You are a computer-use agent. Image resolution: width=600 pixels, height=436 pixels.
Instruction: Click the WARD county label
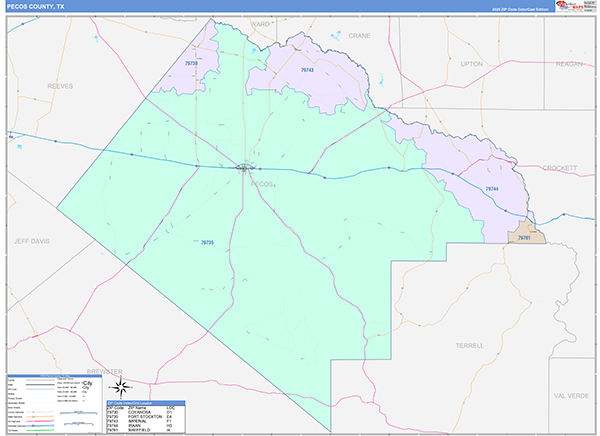click(260, 24)
